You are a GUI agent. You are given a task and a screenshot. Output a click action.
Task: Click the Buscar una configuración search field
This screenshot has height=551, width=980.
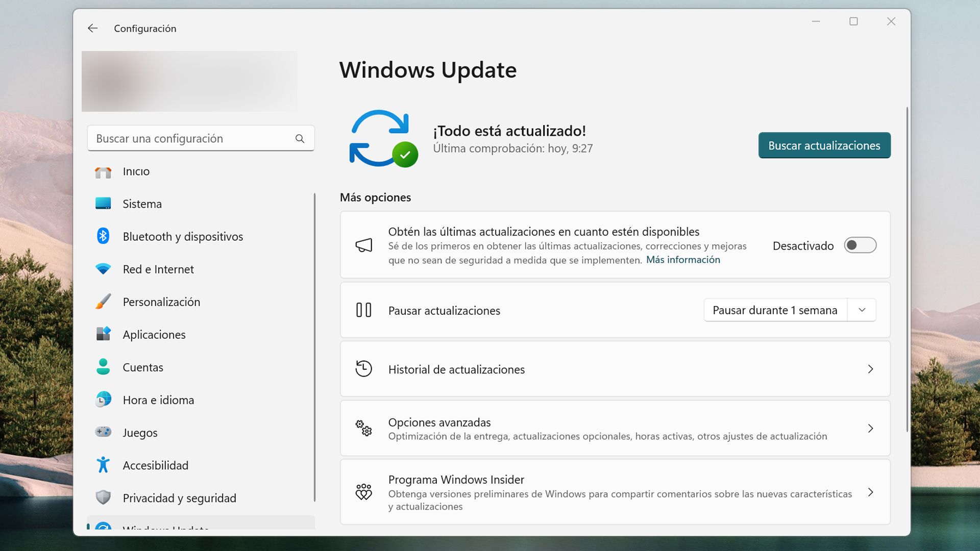201,138
